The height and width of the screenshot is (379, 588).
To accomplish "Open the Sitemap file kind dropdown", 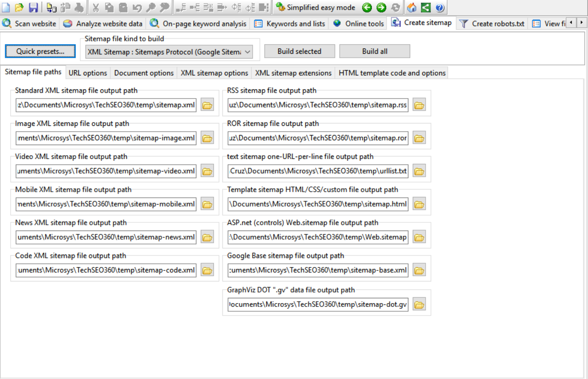I will point(247,52).
